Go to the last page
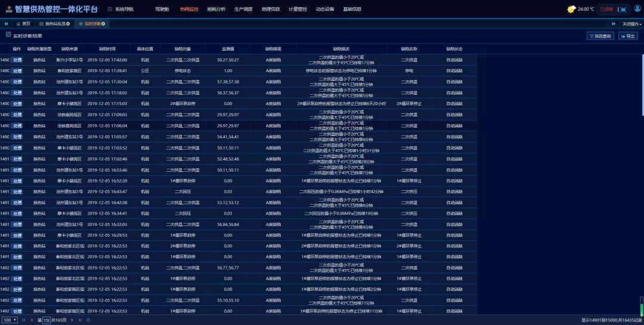Screen dimensions: 644x325 click(x=80, y=320)
